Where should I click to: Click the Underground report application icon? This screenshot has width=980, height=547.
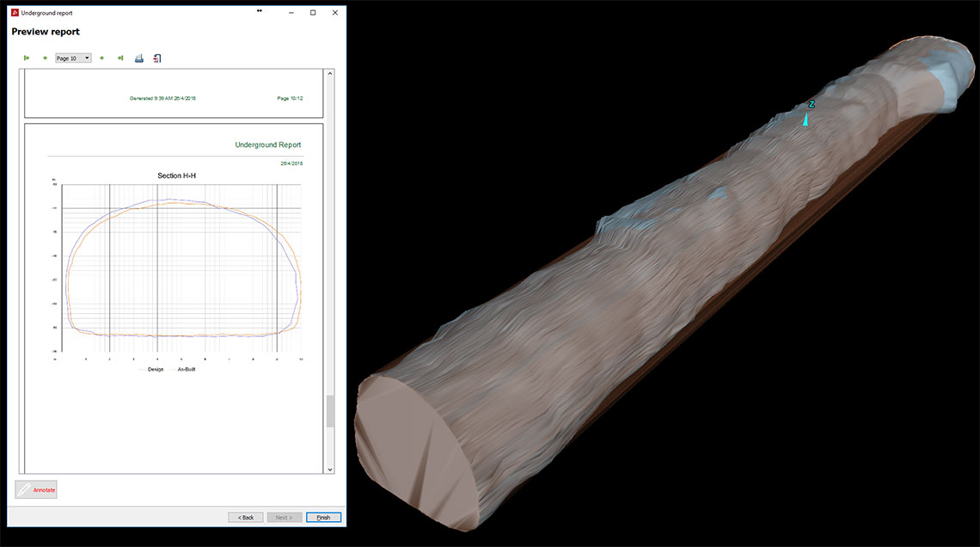point(13,12)
